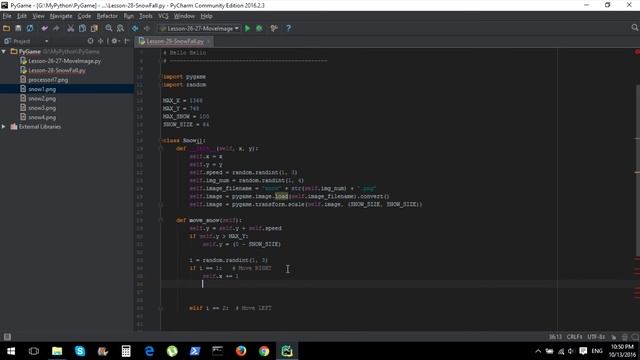The width and height of the screenshot is (640, 360).
Task: Click the Replace toolbar icon
Action: tap(120, 28)
